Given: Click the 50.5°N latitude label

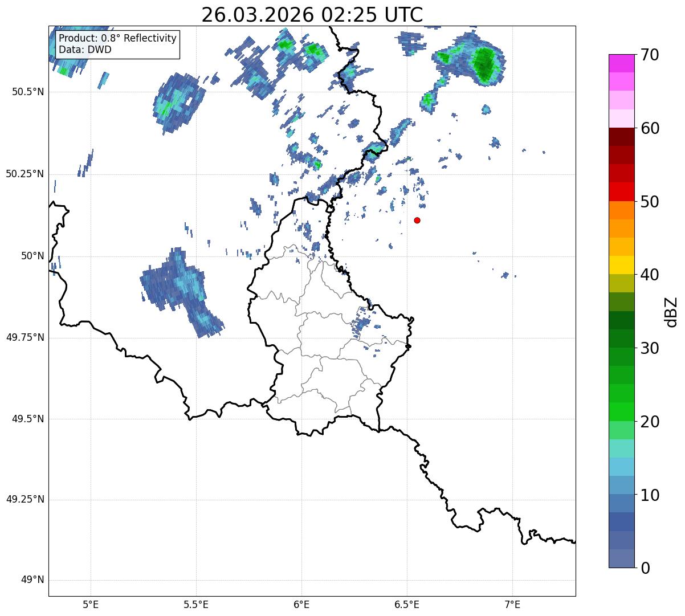Looking at the screenshot, I should pos(27,92).
